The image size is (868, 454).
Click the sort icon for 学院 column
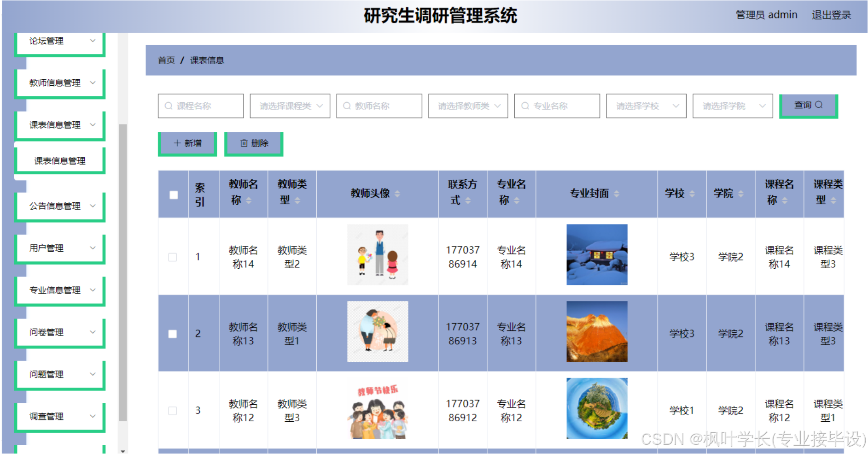coord(740,194)
